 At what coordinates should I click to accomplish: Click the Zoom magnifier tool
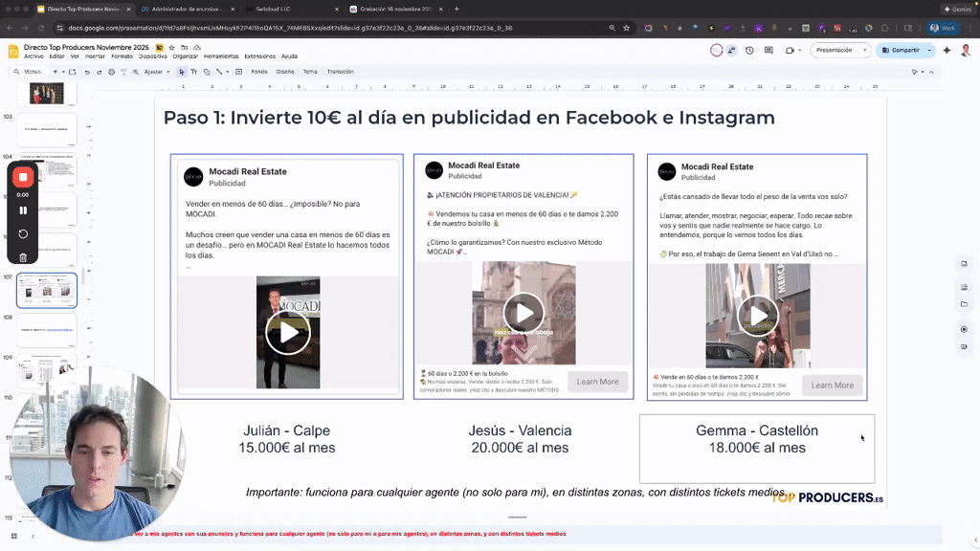pos(135,71)
